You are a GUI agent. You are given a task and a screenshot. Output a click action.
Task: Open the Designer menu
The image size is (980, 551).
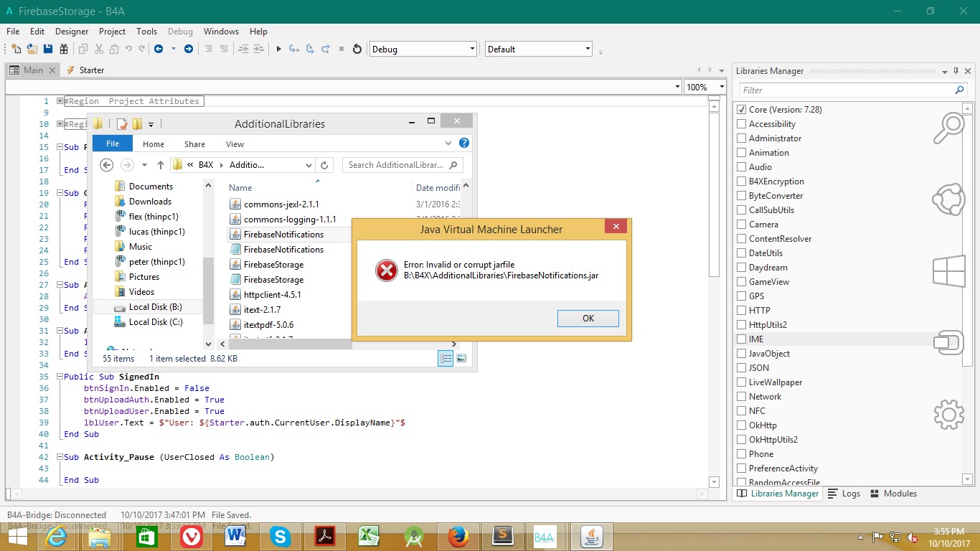(72, 32)
